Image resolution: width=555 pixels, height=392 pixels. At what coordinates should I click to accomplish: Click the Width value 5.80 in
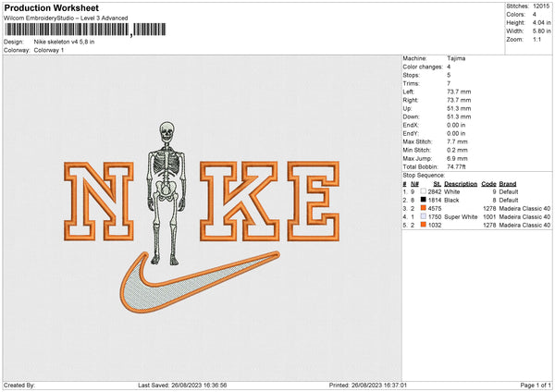point(541,31)
